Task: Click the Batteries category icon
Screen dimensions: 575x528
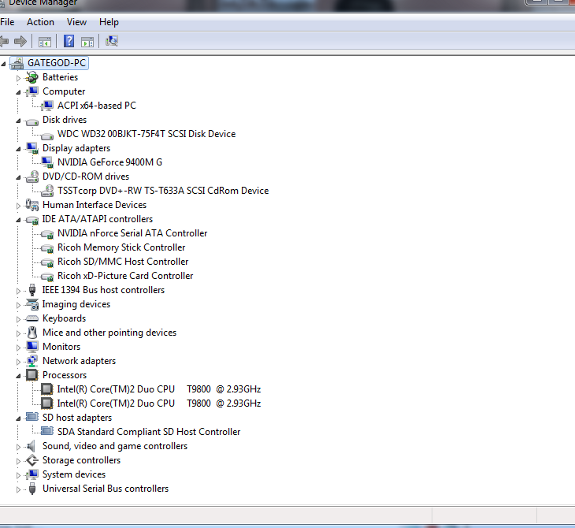Action: pos(32,77)
